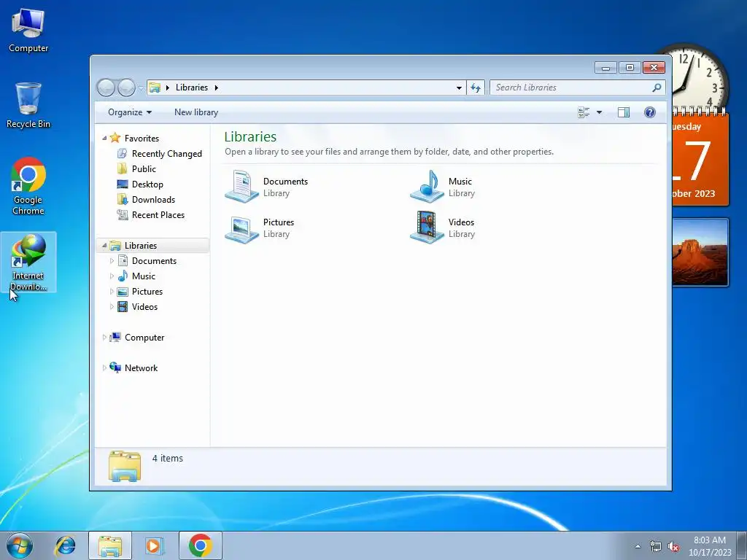Select Recently Changed in Favorites
Viewport: 747px width, 560px height.
(167, 153)
